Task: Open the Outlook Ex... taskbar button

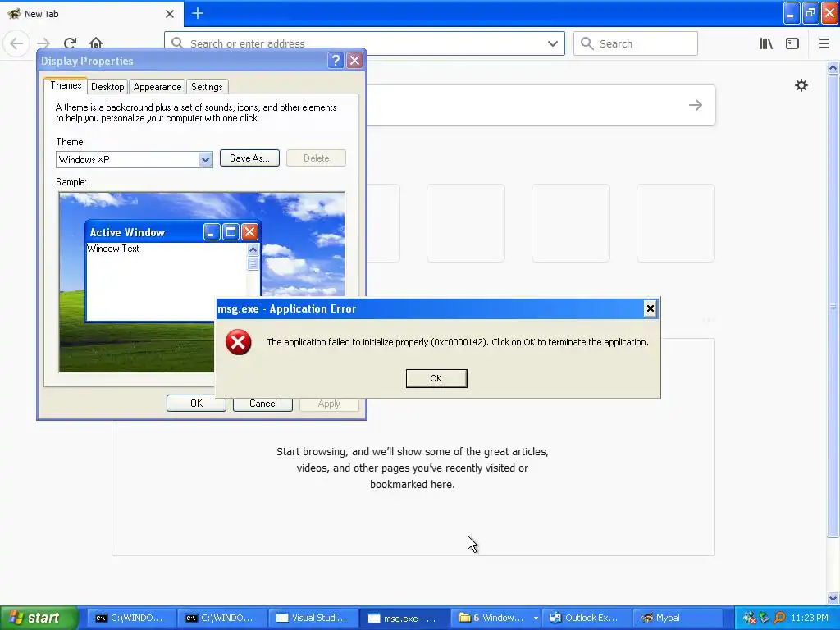Action: point(586,618)
